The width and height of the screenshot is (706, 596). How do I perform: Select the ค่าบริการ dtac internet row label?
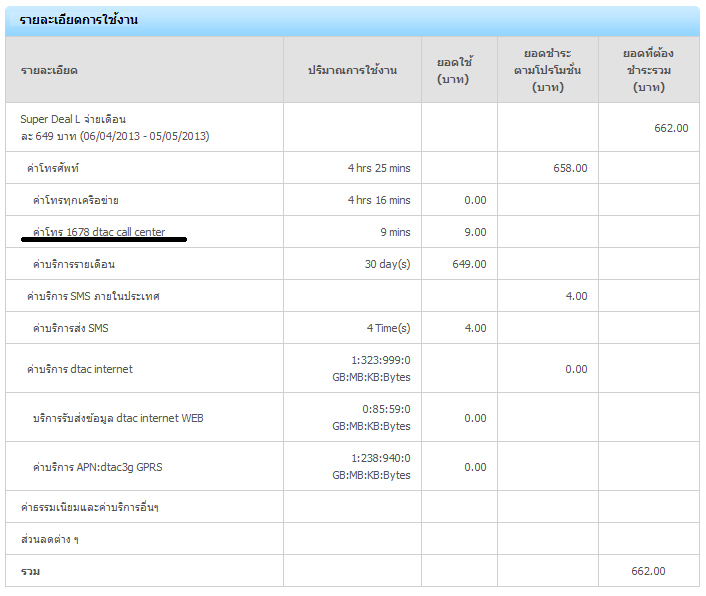pyautogui.click(x=80, y=369)
